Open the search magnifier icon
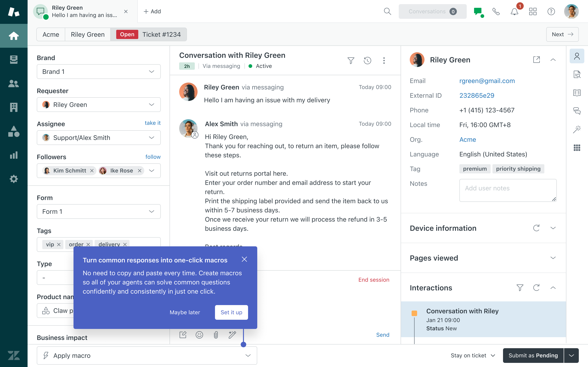Image resolution: width=588 pixels, height=367 pixels. 387,11
